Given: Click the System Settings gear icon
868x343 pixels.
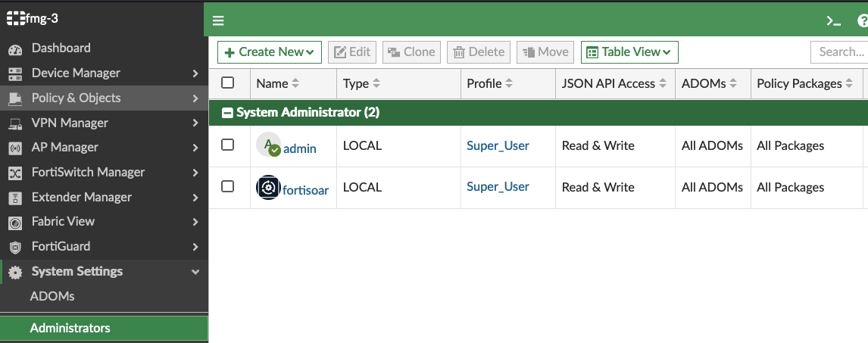Looking at the screenshot, I should pos(15,272).
